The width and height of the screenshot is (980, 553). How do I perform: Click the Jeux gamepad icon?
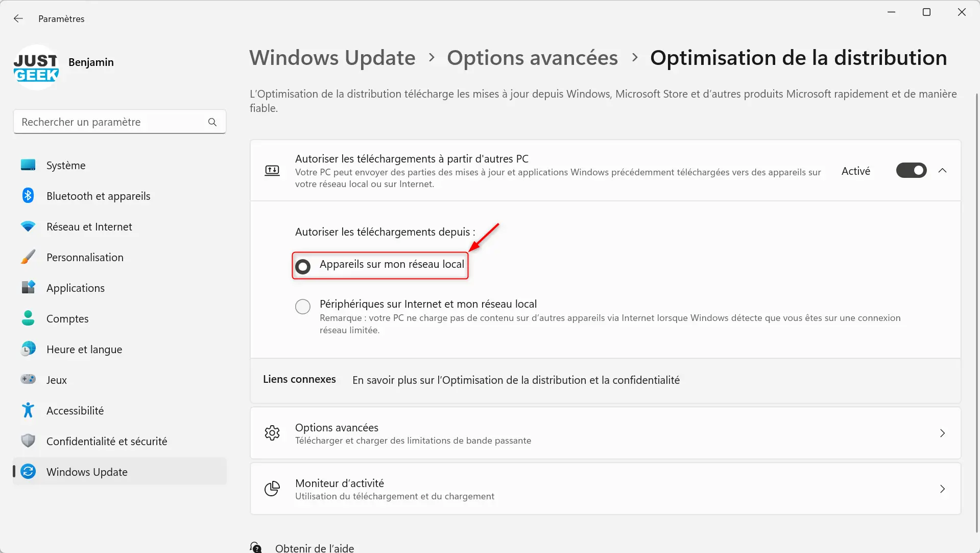tap(28, 379)
